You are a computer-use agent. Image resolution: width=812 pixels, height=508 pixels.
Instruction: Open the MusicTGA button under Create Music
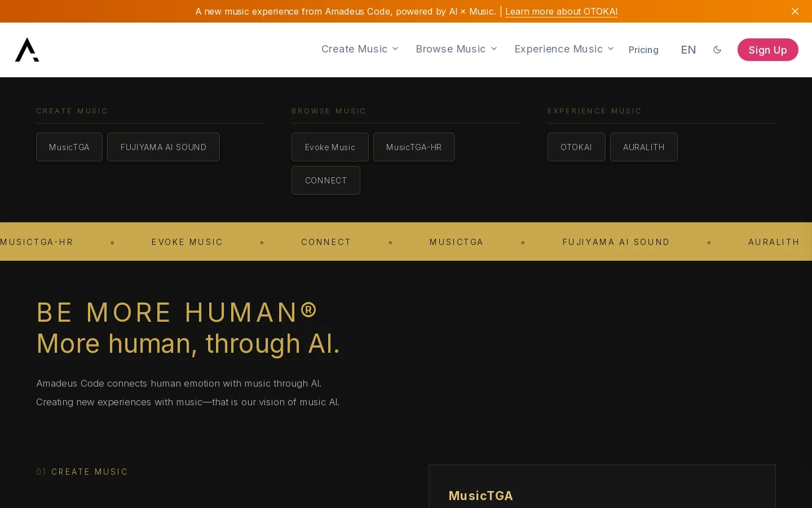point(69,147)
